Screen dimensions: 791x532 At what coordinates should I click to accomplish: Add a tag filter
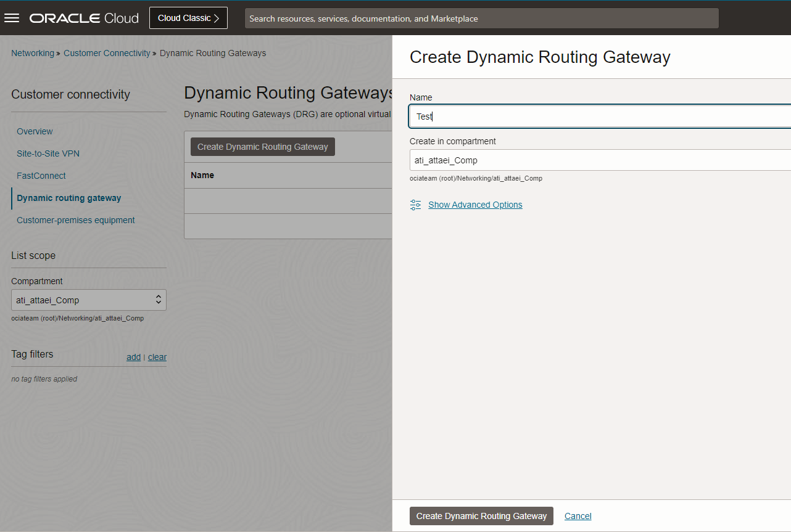pos(133,357)
